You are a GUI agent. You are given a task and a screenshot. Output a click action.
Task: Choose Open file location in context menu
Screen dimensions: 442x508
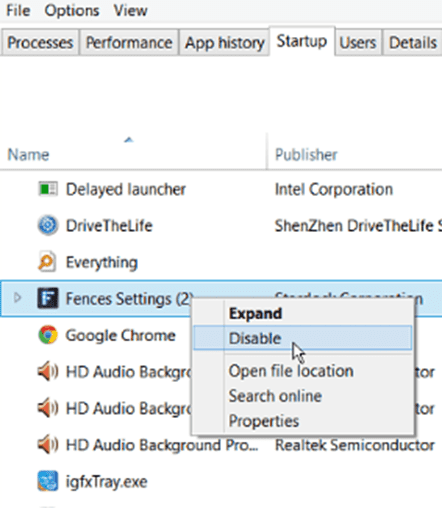[x=302, y=371]
